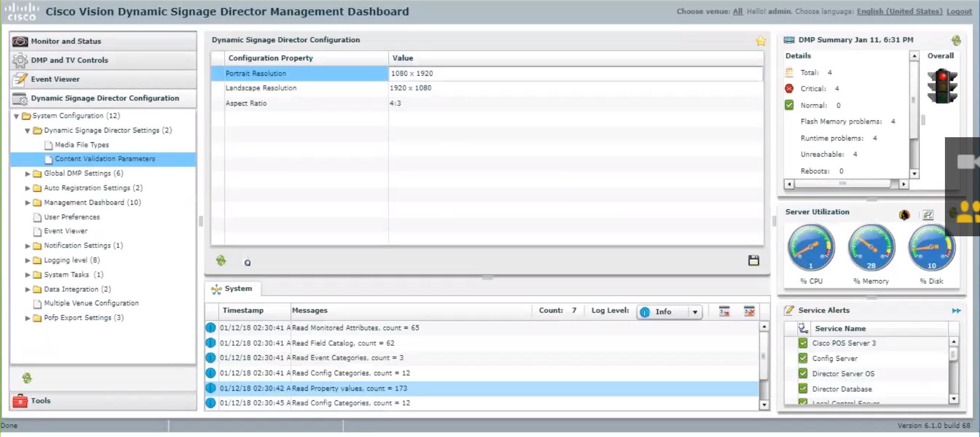Click the Logout link
This screenshot has height=437, width=980.
[959, 11]
